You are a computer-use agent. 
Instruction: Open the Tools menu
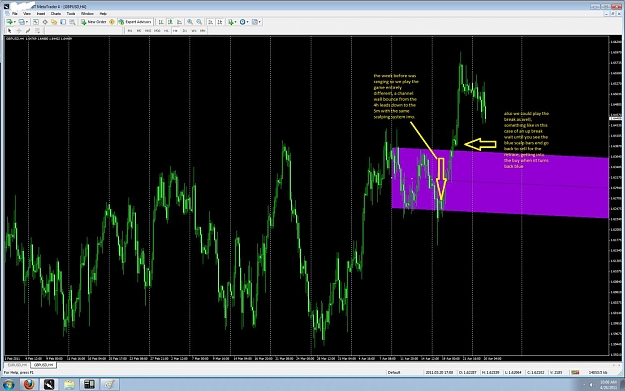click(x=71, y=14)
